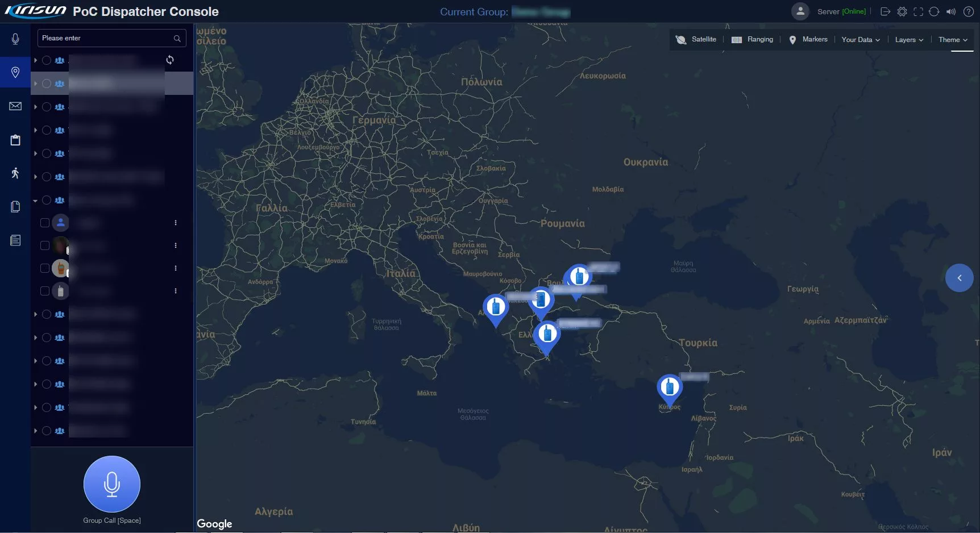Image resolution: width=980 pixels, height=533 pixels.
Task: Collapse the expanded group with its down arrow
Action: [x=35, y=200]
